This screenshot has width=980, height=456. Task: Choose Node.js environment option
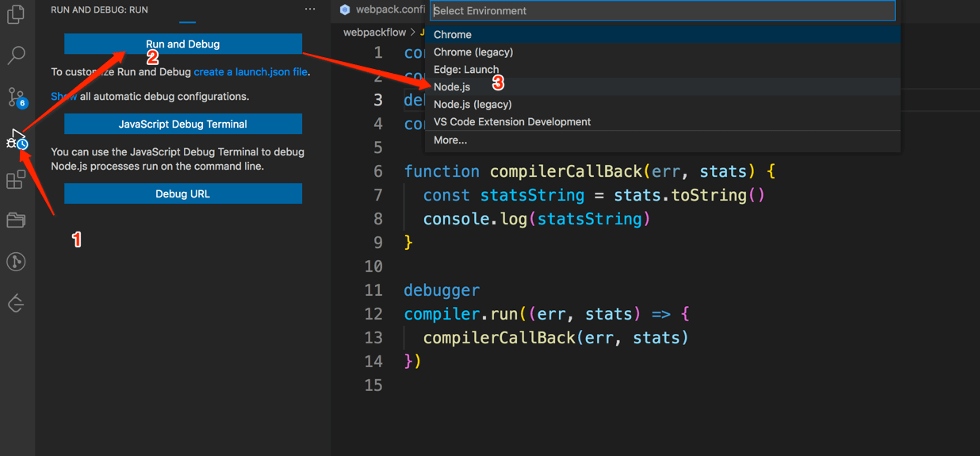(452, 87)
